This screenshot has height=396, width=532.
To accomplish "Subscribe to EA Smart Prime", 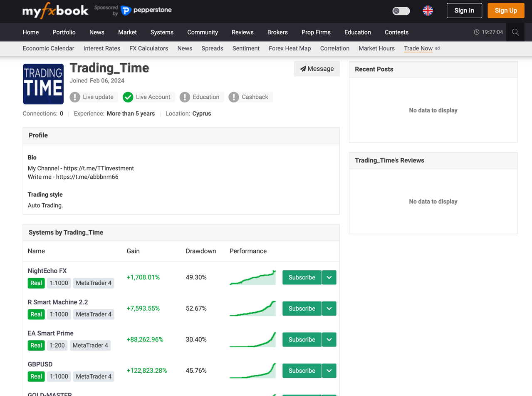I will (x=302, y=339).
